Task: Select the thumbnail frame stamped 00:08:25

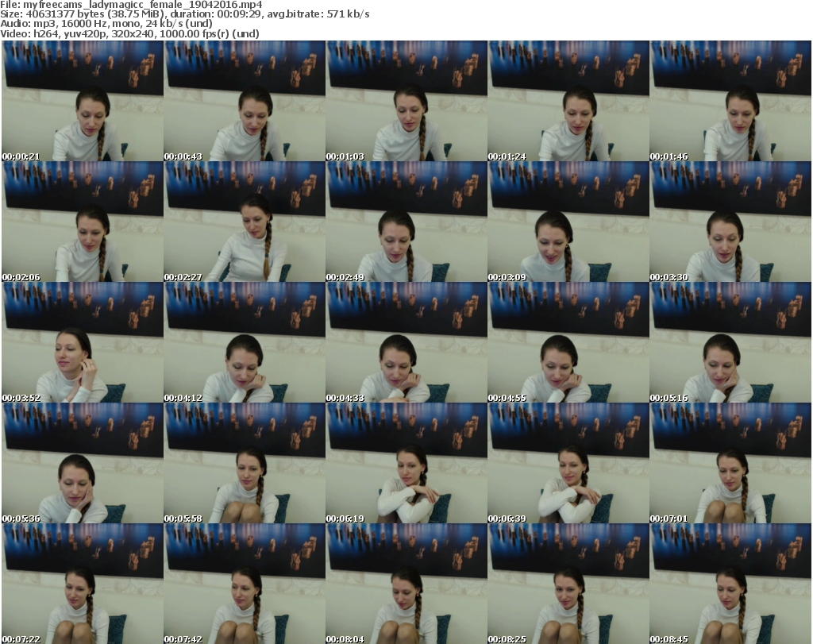Action: pos(568,584)
